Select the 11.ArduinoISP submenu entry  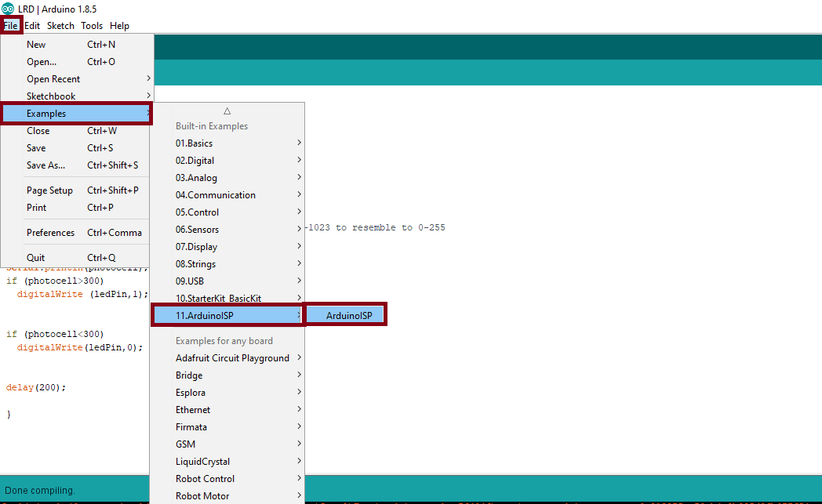227,316
